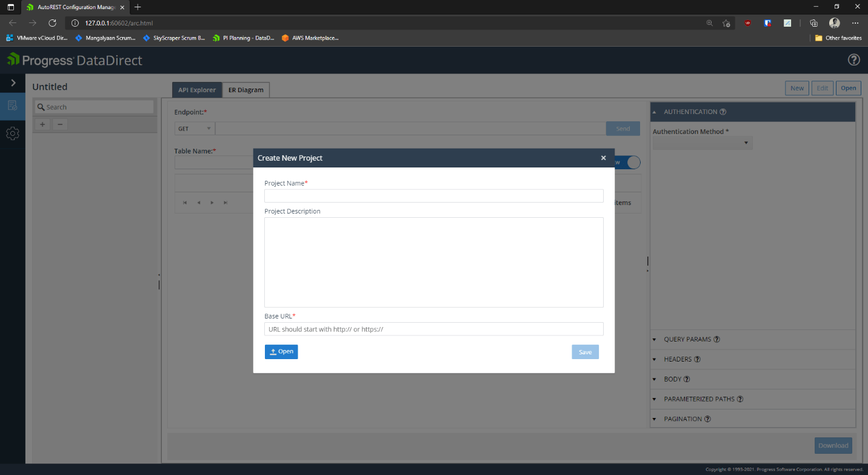This screenshot has width=868, height=475.
Task: Open the settings gear in left sidebar
Action: pos(12,133)
